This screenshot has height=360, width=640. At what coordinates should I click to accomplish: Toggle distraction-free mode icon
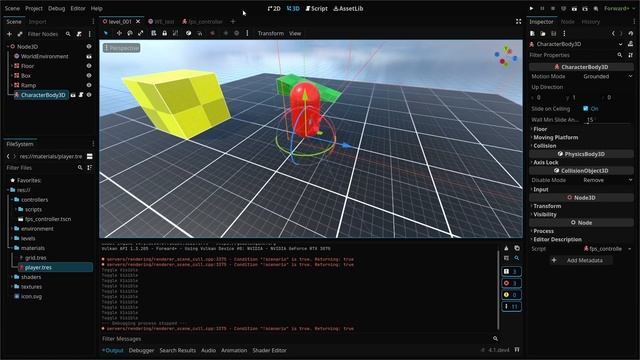pyautogui.click(x=518, y=21)
